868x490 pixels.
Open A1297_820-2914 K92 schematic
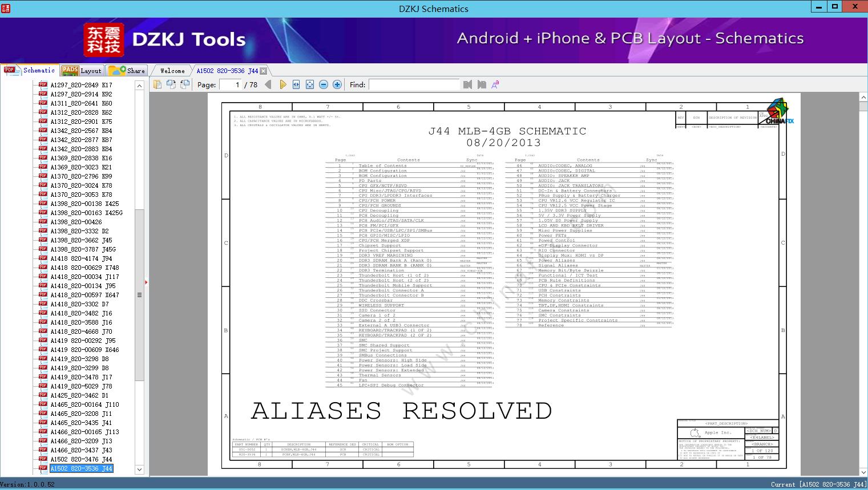pyautogui.click(x=81, y=94)
